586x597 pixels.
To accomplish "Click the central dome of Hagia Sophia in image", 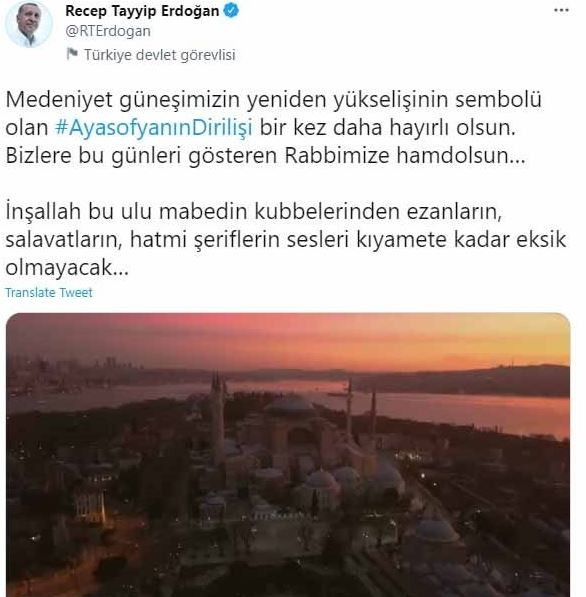I will [291, 405].
